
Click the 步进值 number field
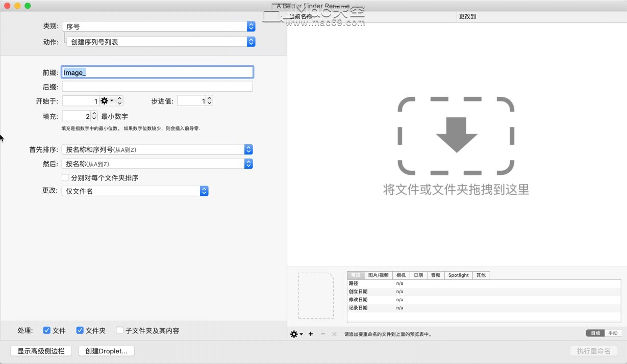point(192,101)
